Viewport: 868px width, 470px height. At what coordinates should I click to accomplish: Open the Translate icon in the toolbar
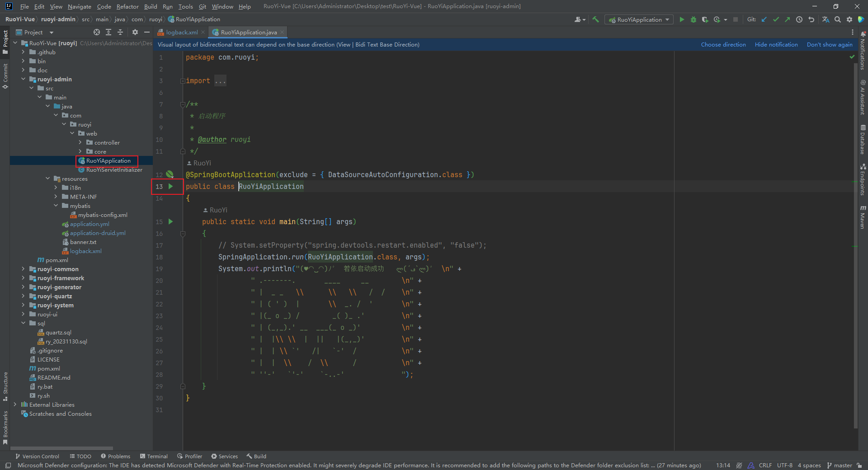click(826, 19)
